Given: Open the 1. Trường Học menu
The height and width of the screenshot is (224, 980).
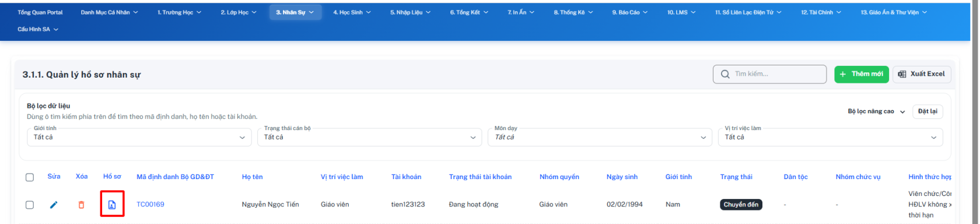Looking at the screenshot, I should [179, 12].
